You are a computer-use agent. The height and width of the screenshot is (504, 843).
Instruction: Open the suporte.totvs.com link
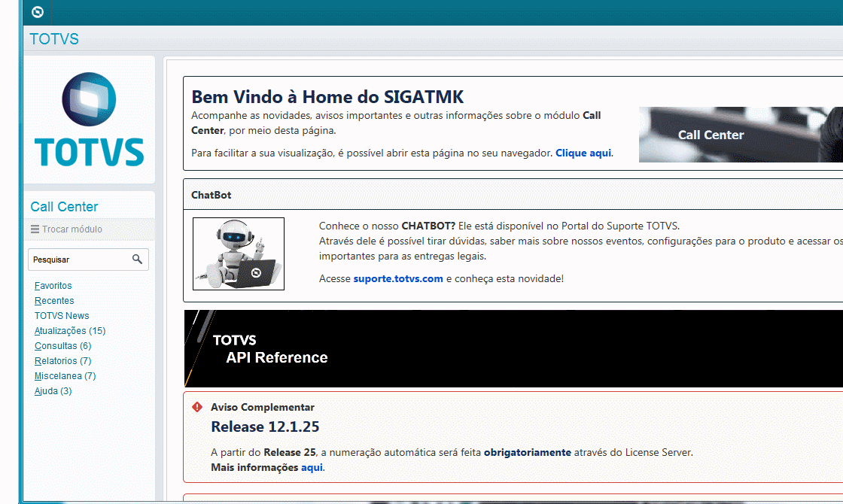coord(398,279)
